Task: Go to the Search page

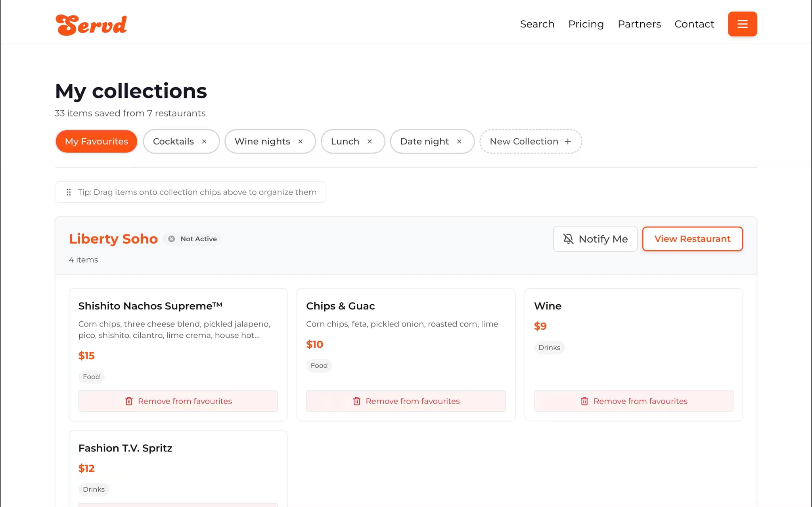Action: coord(537,24)
